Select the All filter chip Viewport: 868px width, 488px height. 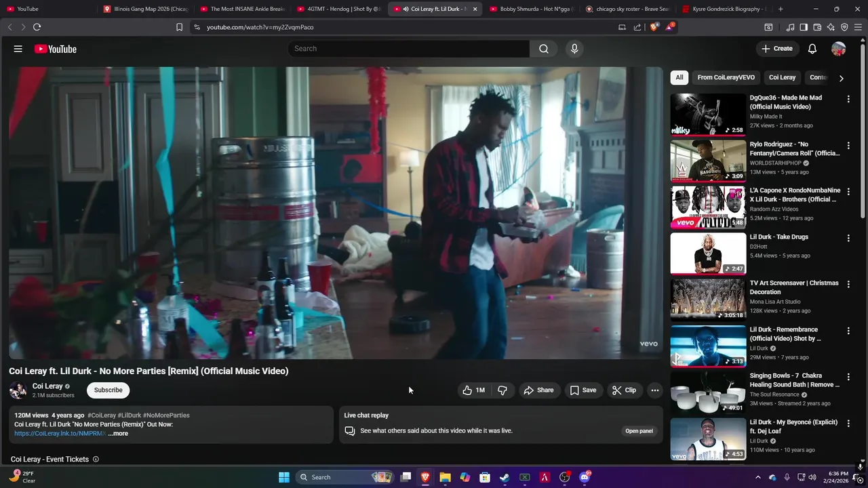(679, 77)
